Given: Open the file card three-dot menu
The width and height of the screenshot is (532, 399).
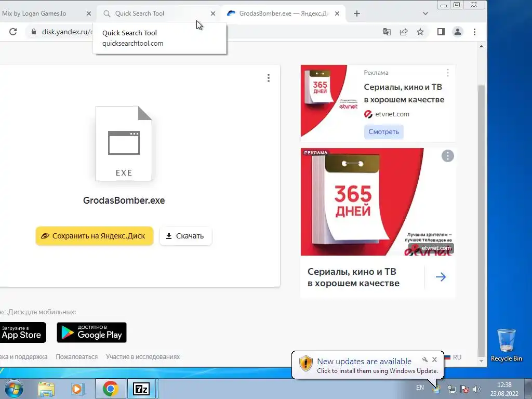Looking at the screenshot, I should tap(269, 78).
